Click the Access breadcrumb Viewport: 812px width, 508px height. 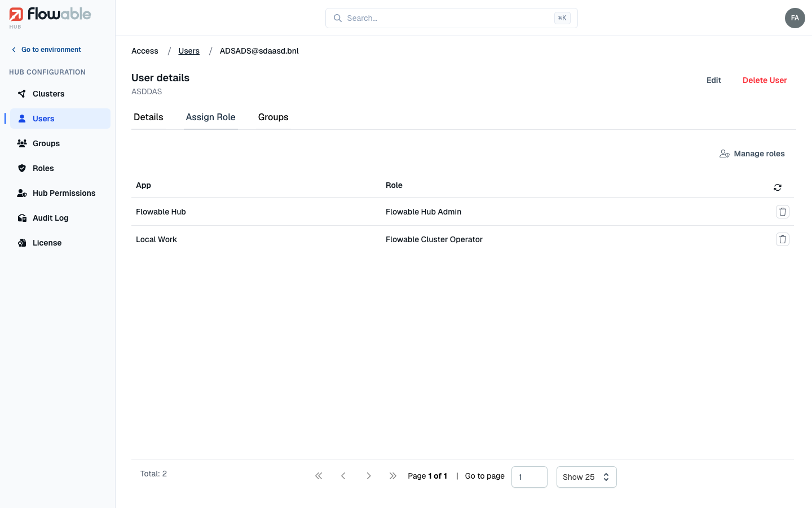pos(145,51)
